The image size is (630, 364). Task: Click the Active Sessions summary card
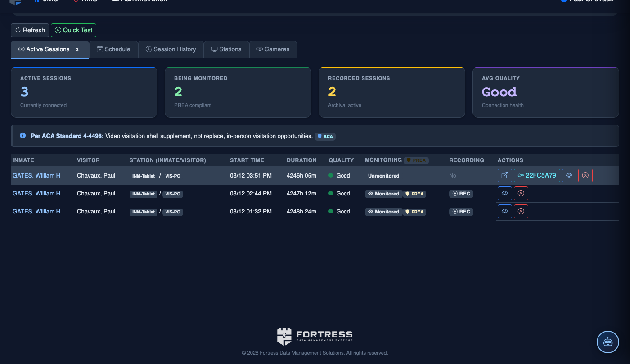click(x=84, y=92)
